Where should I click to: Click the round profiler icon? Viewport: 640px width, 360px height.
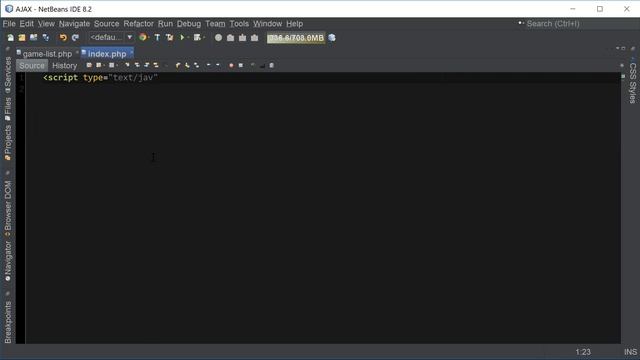coord(218,38)
